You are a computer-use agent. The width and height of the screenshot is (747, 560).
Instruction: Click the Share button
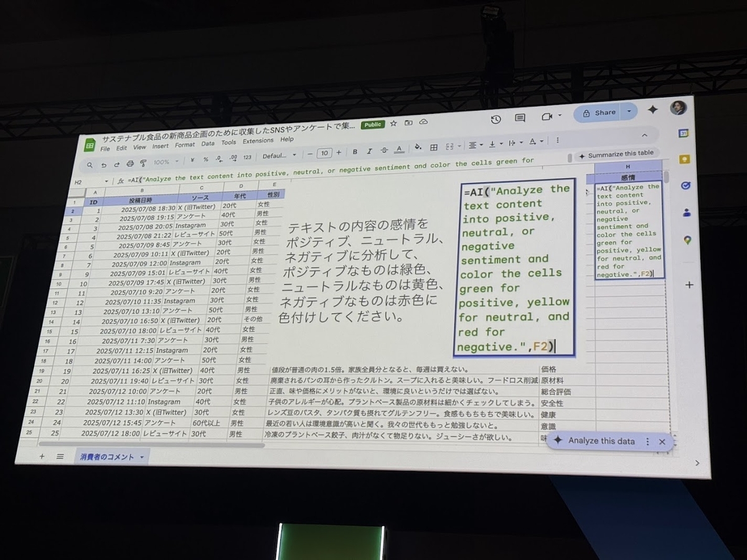598,113
